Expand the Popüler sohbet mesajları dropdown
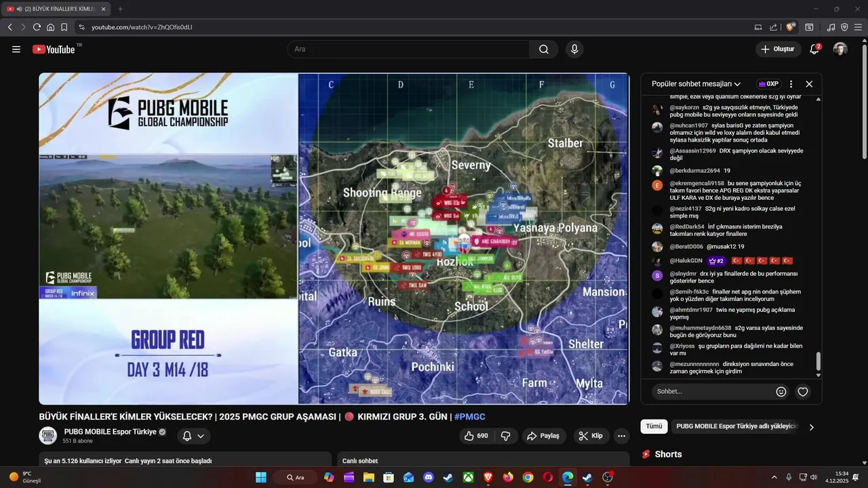The height and width of the screenshot is (488, 868). click(x=696, y=84)
